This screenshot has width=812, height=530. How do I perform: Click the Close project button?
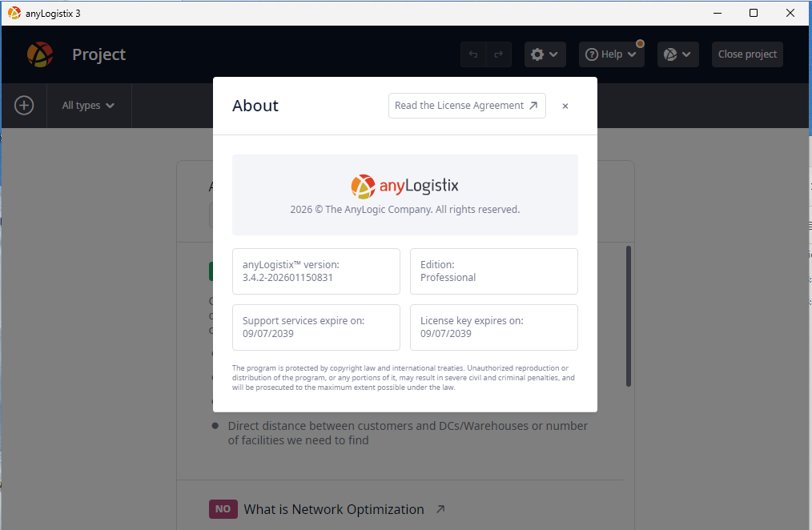pyautogui.click(x=747, y=54)
